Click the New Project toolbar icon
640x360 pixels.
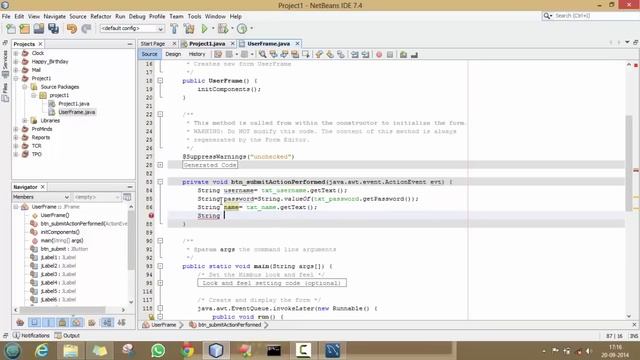click(x=24, y=29)
